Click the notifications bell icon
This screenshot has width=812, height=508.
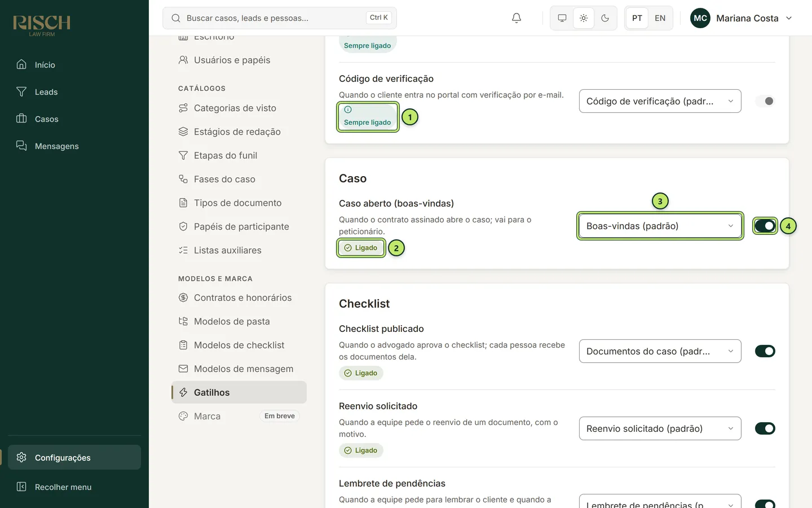(x=517, y=18)
